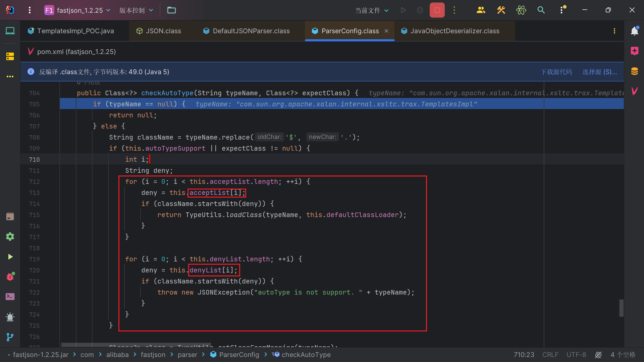Screen dimensions: 644x362
Task: Click the Debug bug icon in toolbar
Action: 420,10
